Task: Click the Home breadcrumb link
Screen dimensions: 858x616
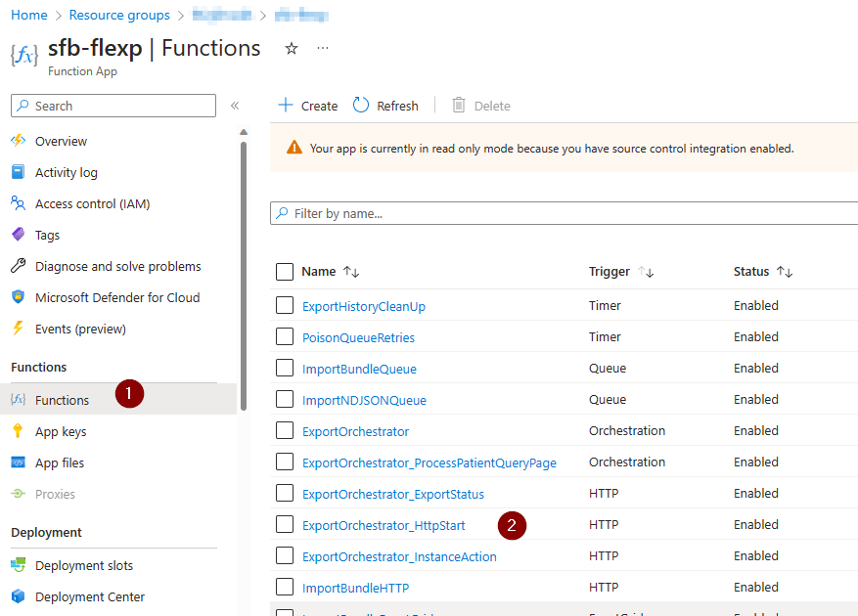Action: (x=29, y=15)
